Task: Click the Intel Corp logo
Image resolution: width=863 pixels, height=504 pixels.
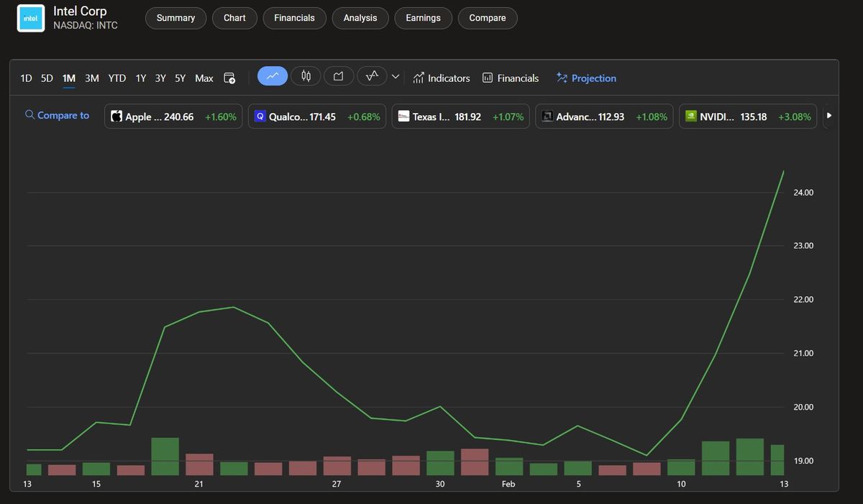Action: point(29,19)
